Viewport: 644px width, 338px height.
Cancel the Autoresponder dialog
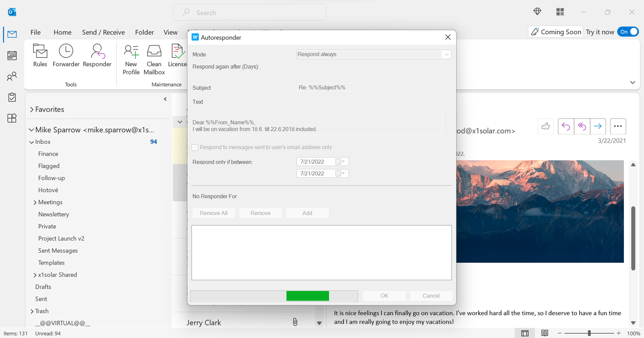click(431, 296)
